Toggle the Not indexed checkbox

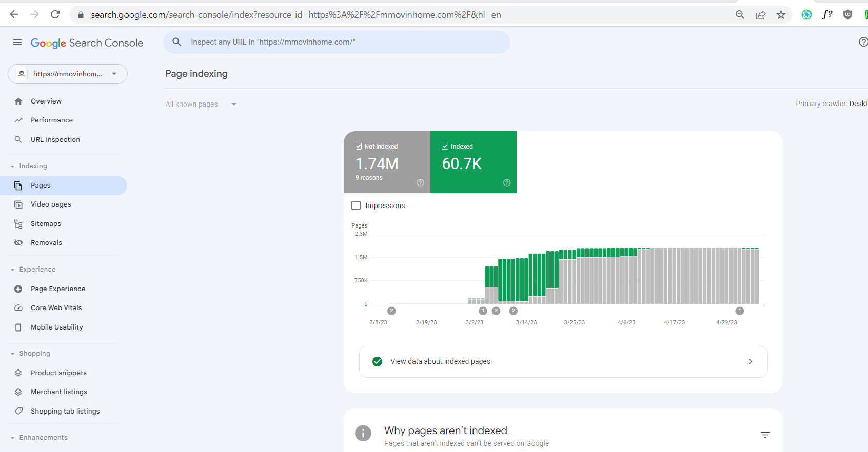click(x=359, y=147)
